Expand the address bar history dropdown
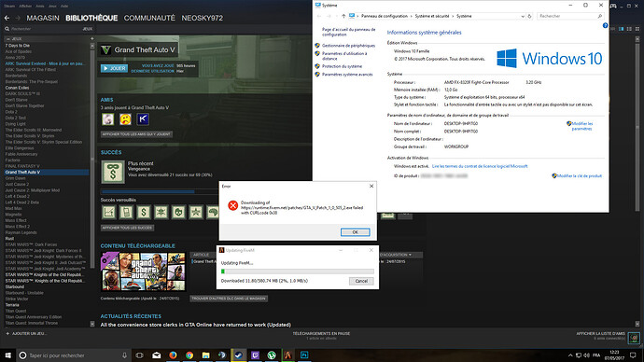Screen dimensions: 644x362 (x=523, y=16)
